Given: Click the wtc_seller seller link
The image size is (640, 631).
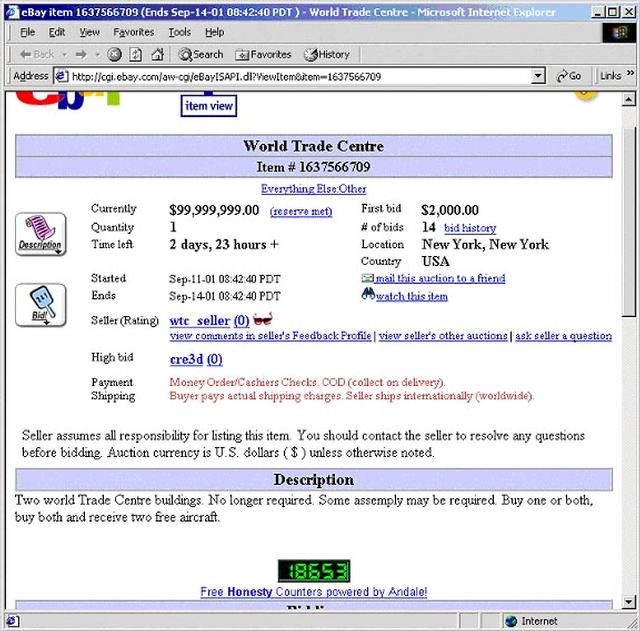Looking at the screenshot, I should tap(199, 320).
